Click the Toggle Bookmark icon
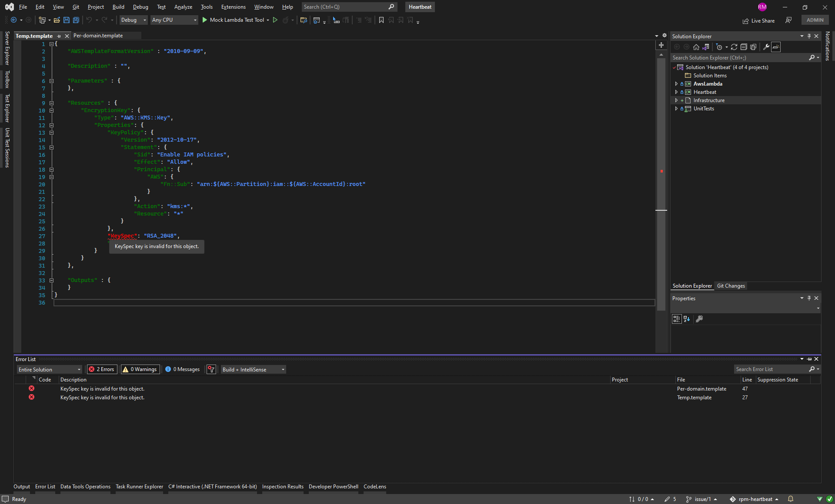 click(381, 20)
